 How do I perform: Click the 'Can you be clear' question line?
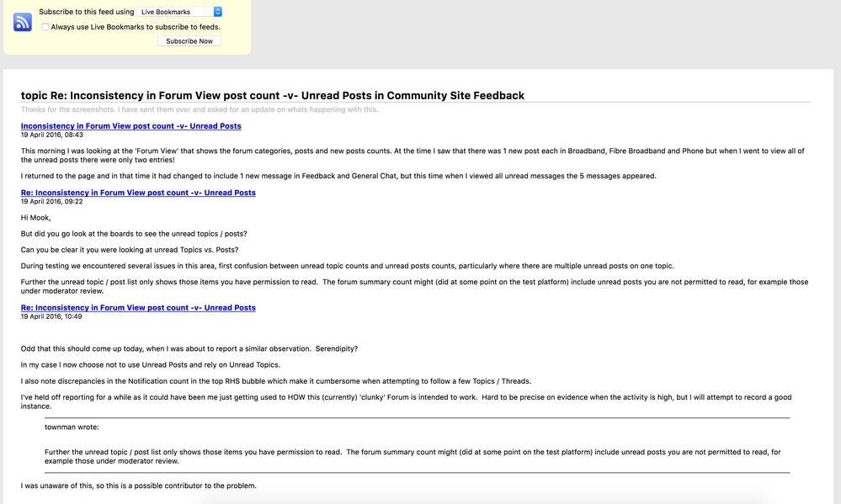tap(130, 249)
